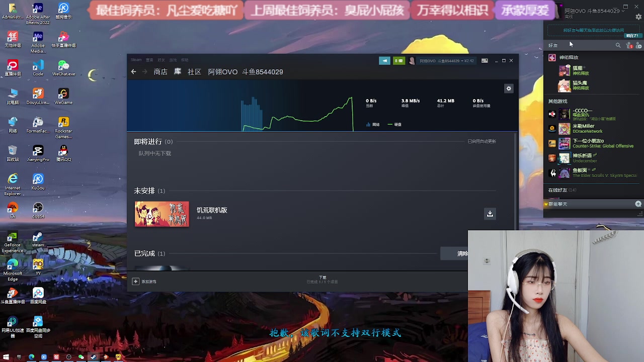Create group chat with the plus icon
Image resolution: width=644 pixels, height=362 pixels.
(638, 204)
